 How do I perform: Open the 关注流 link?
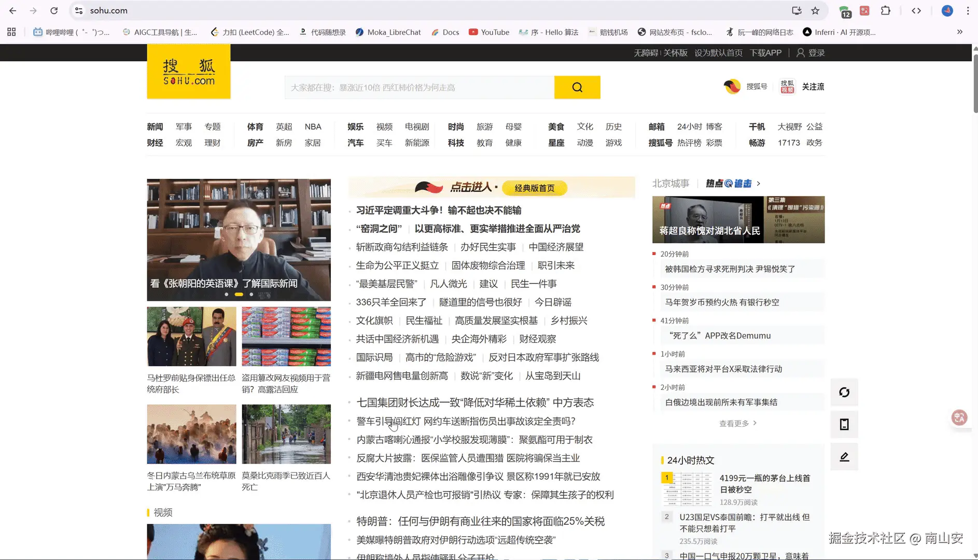click(813, 87)
